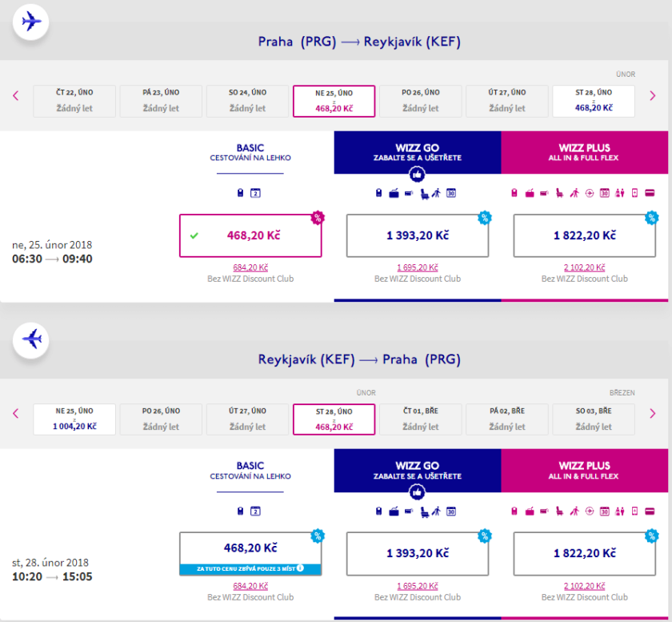672x622 pixels.
Task: Click the return WIZZ GO header banner
Action: pyautogui.click(x=417, y=471)
